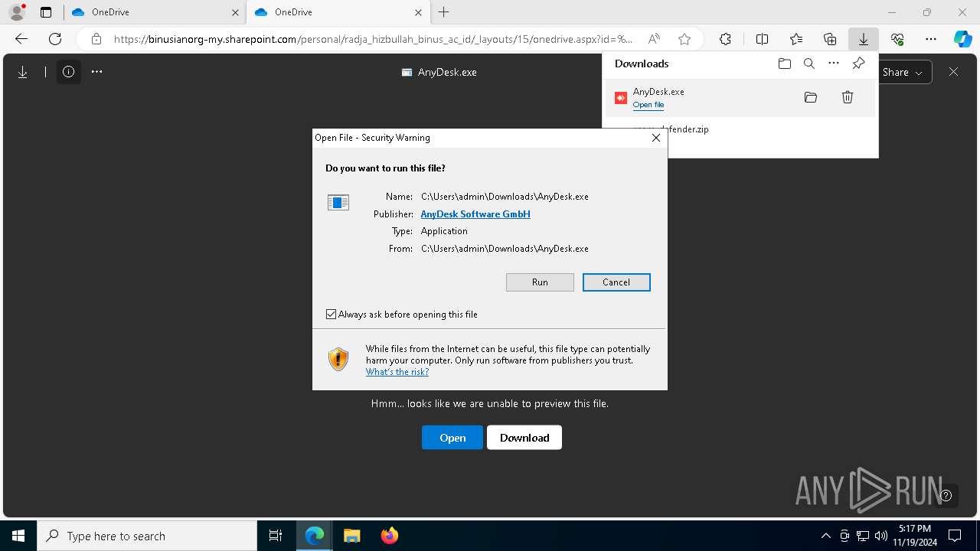Image resolution: width=980 pixels, height=551 pixels.
Task: Open File Explorer from the taskbar
Action: [x=351, y=536]
